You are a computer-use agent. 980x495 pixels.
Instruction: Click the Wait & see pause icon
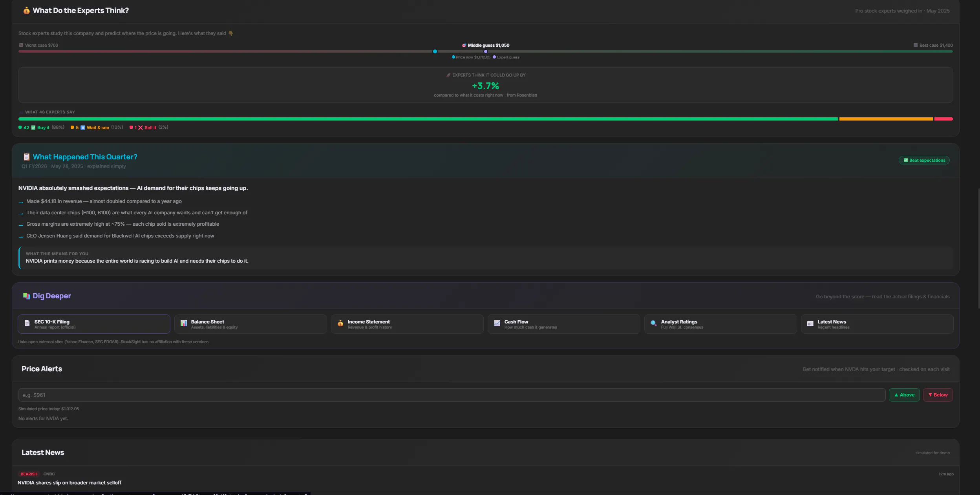82,128
